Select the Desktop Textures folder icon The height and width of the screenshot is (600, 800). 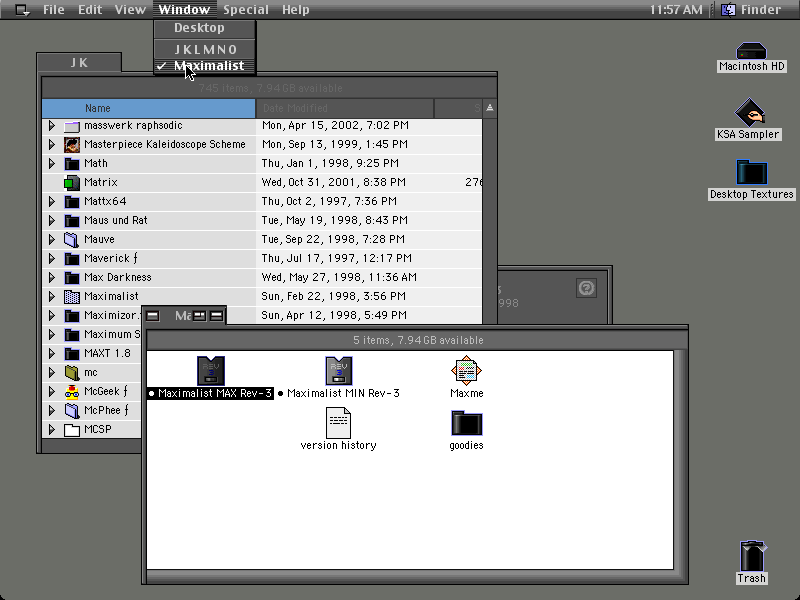[752, 172]
